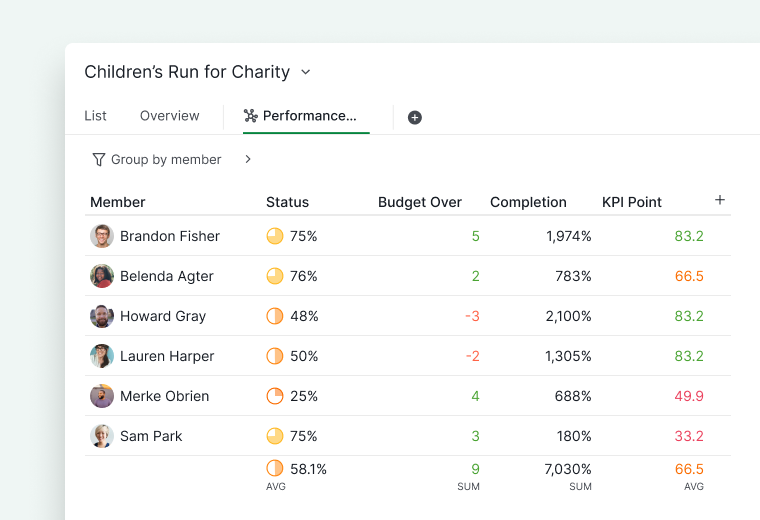The height and width of the screenshot is (520, 760).
Task: Switch to the Overview tab
Action: [x=170, y=116]
